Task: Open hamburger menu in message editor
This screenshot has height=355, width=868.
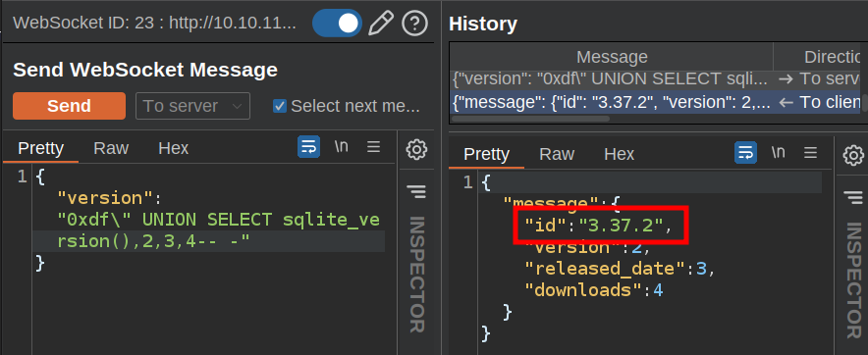Action: point(374,147)
